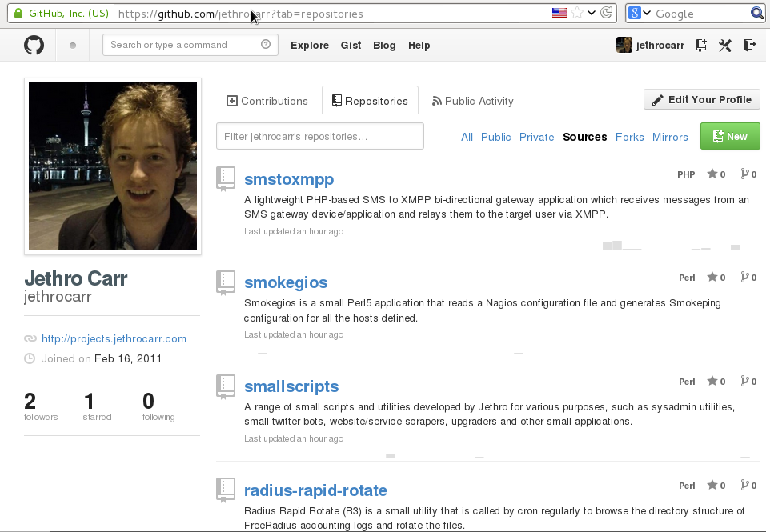The width and height of the screenshot is (770, 532).
Task: Click the star count on smokegios
Action: click(x=716, y=278)
